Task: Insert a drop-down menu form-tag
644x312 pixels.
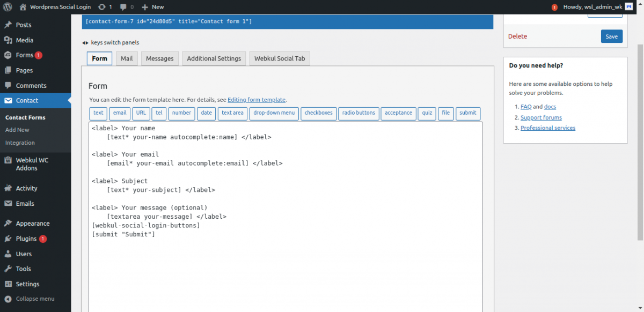Action: point(274,113)
